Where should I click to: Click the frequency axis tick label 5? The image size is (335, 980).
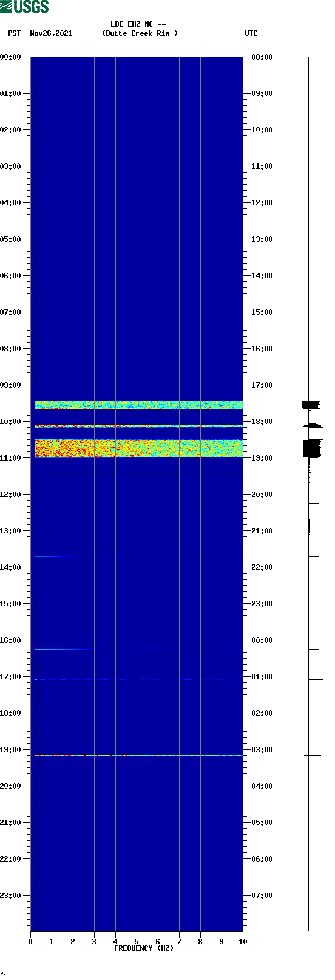[137, 942]
